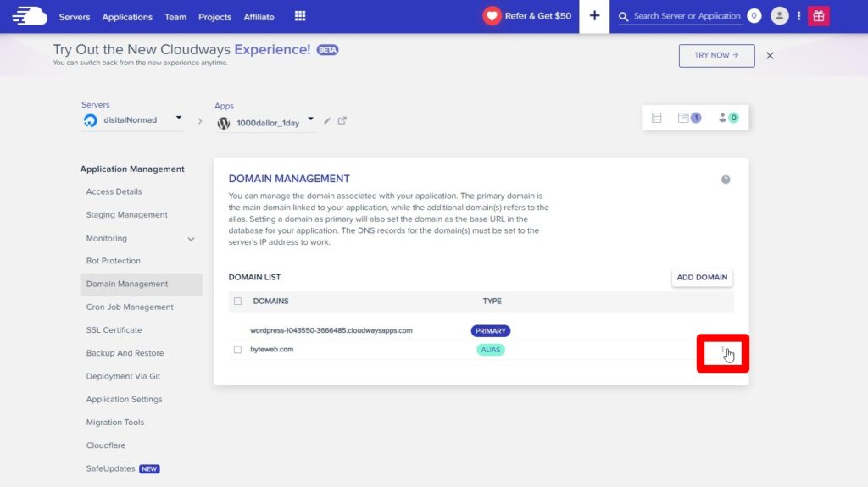Open Cron Job Management
Viewport: 868px width, 487px height.
130,307
